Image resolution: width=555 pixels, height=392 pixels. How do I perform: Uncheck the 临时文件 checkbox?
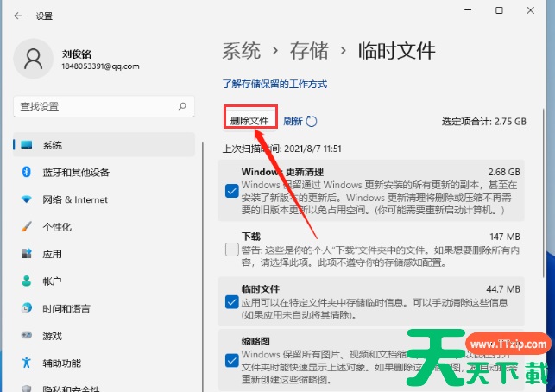point(231,301)
